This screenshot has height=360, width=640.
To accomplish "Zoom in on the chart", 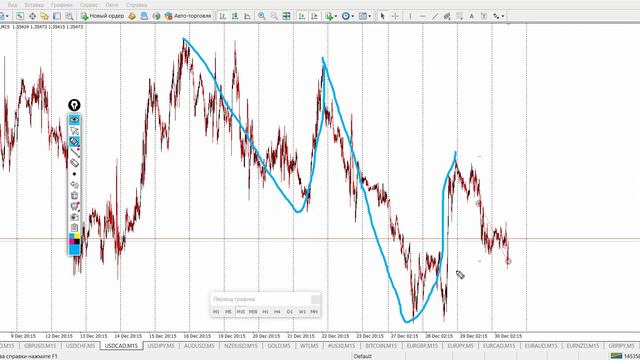I will point(262,16).
